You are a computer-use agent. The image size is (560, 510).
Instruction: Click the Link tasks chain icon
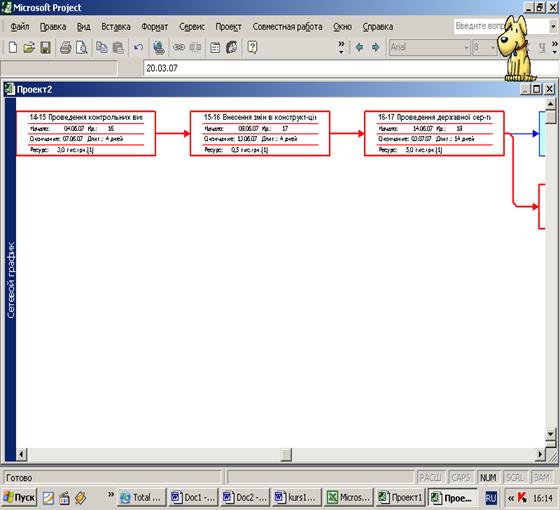[179, 47]
